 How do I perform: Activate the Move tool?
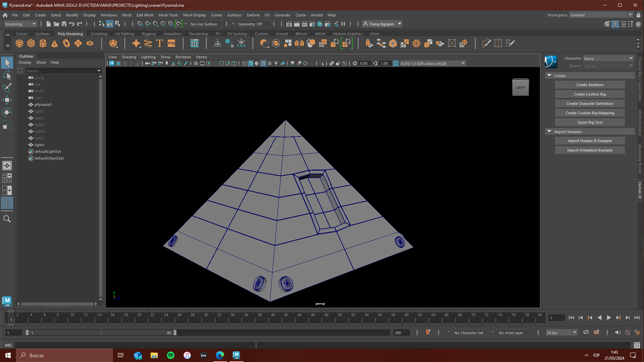click(7, 100)
